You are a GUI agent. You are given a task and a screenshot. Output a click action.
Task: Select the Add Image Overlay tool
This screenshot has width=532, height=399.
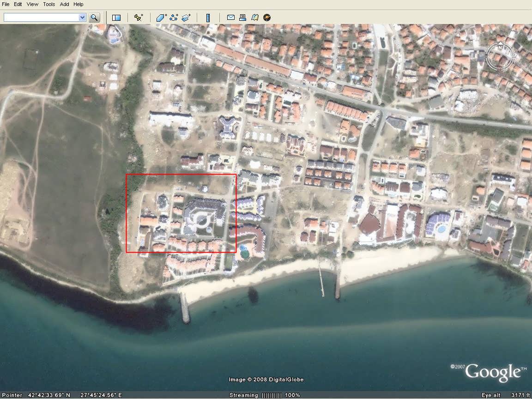click(186, 18)
